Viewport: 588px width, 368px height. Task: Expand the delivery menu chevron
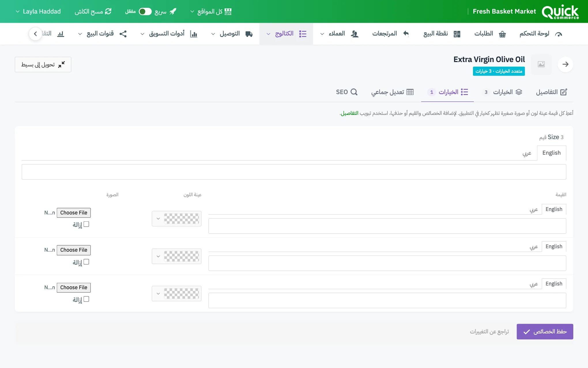pos(213,34)
